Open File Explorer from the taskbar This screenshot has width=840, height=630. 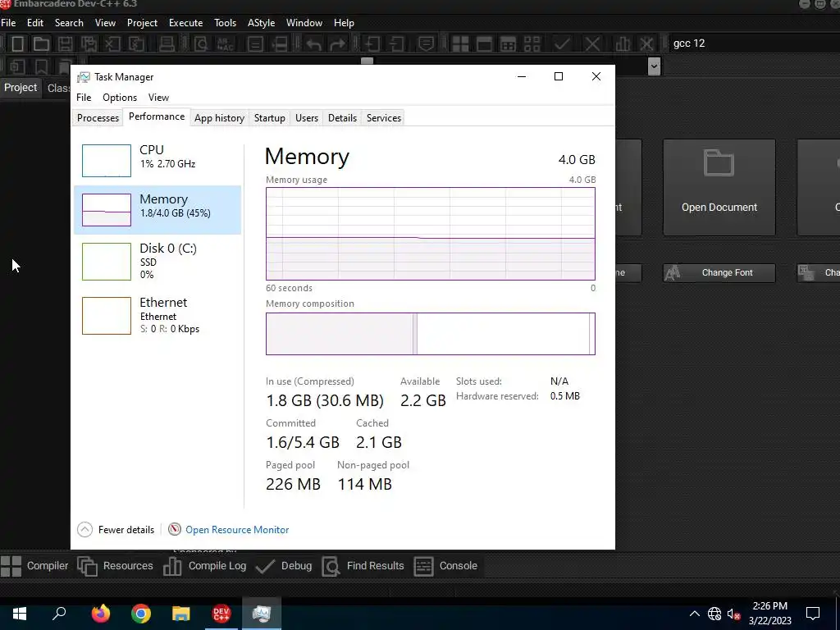pyautogui.click(x=181, y=613)
